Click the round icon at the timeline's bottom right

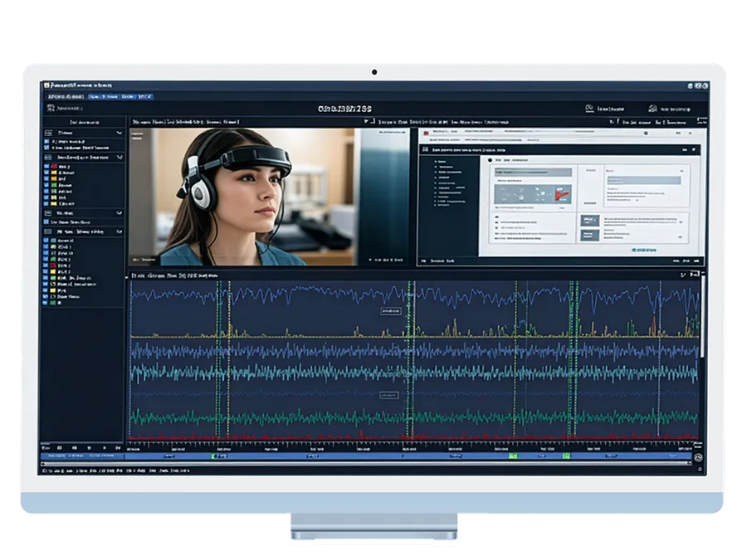click(699, 455)
